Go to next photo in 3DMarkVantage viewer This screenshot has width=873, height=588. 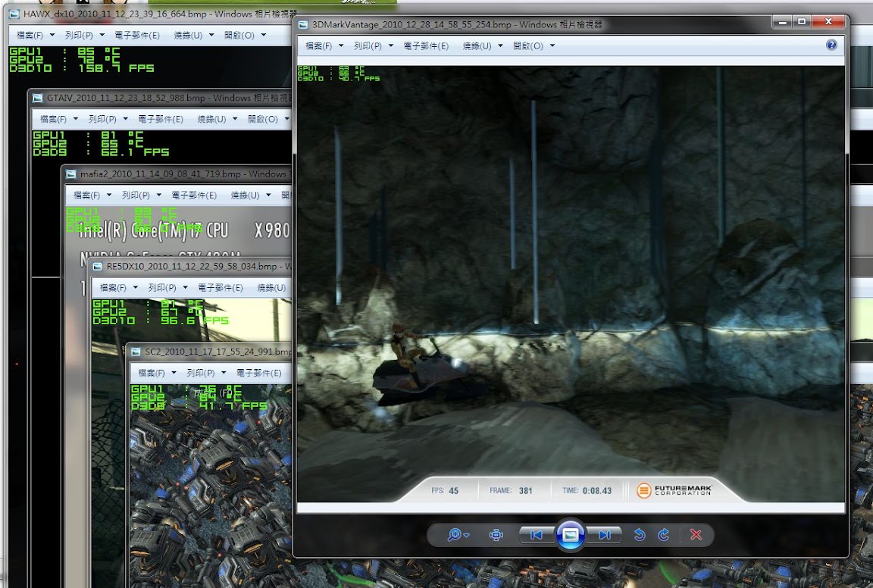click(604, 534)
